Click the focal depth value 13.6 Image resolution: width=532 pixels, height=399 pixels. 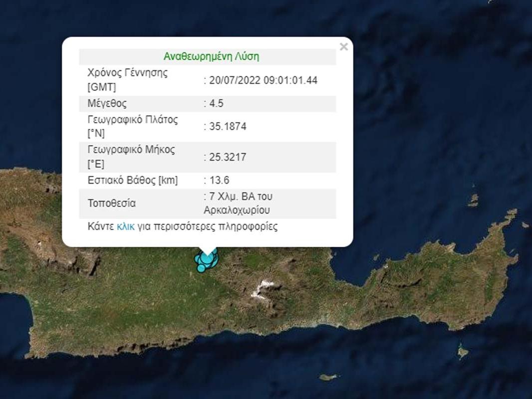click(219, 180)
